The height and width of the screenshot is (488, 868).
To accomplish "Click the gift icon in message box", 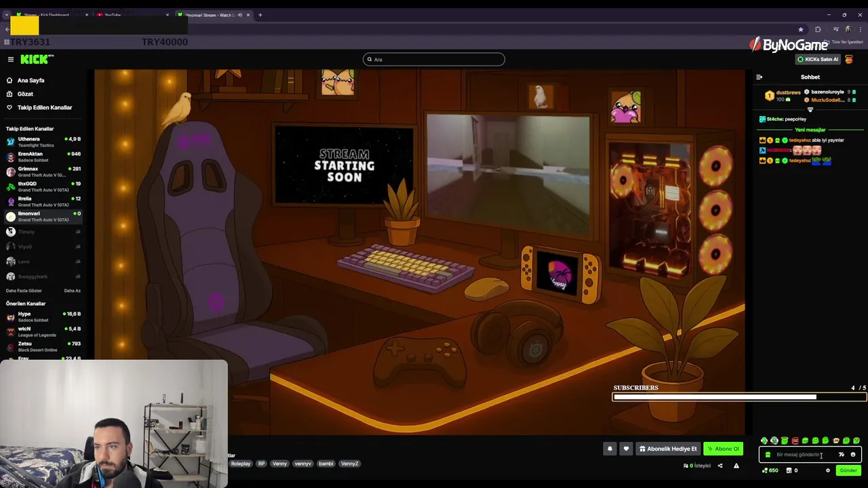I will point(768,455).
